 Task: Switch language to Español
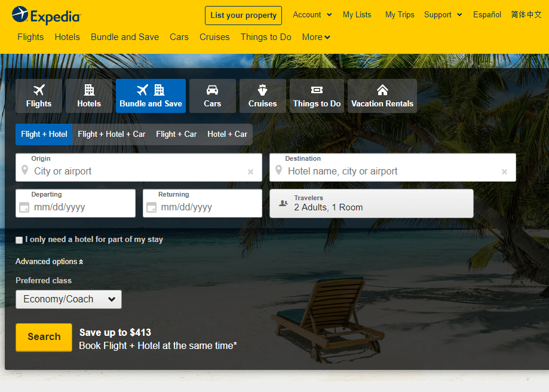[x=487, y=15]
